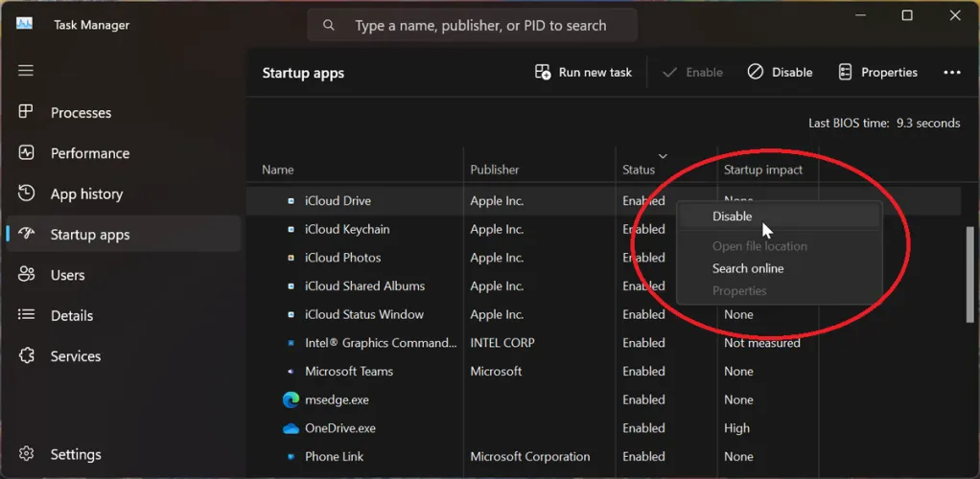Open the Processes page icon
The height and width of the screenshot is (479, 980).
(27, 112)
